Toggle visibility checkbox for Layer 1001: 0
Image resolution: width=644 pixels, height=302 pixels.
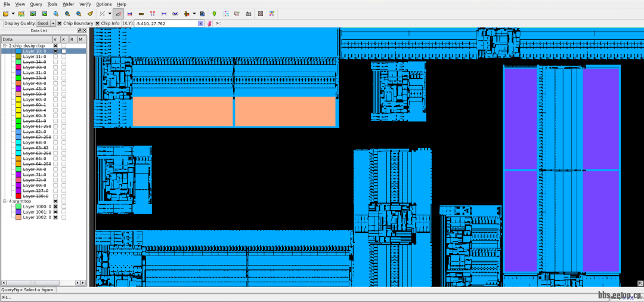point(55,212)
